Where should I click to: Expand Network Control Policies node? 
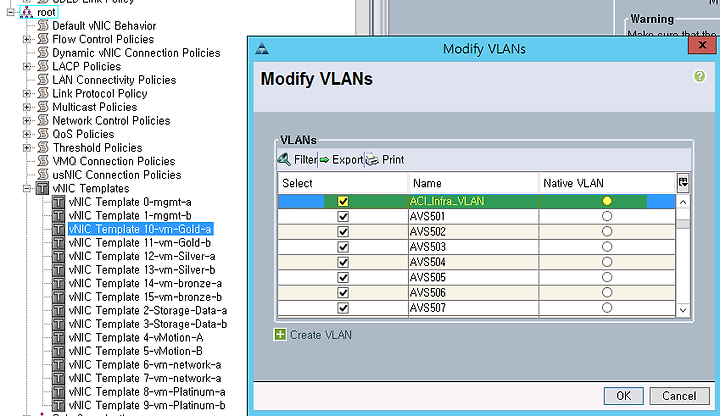[x=27, y=121]
